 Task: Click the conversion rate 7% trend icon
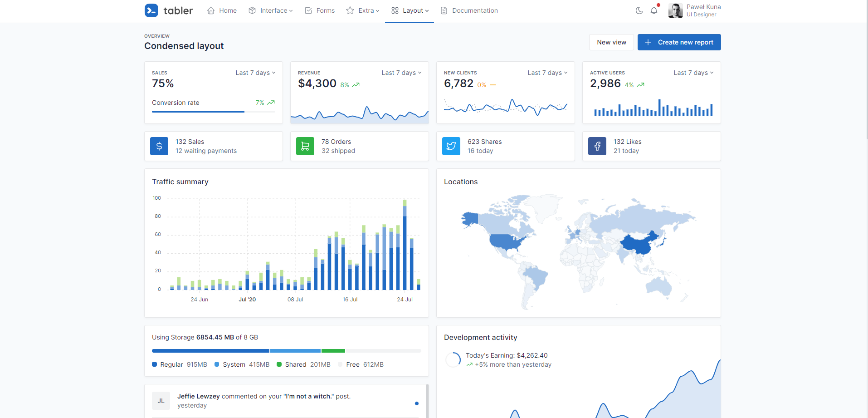click(x=271, y=103)
